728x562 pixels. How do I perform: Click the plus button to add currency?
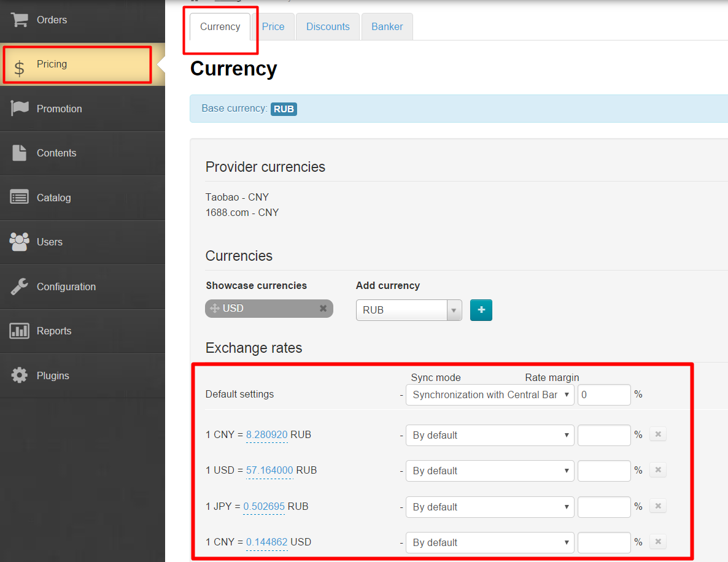pyautogui.click(x=481, y=310)
